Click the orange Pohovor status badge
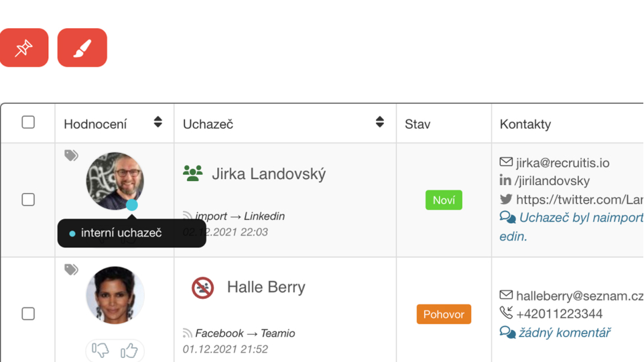 tap(444, 314)
